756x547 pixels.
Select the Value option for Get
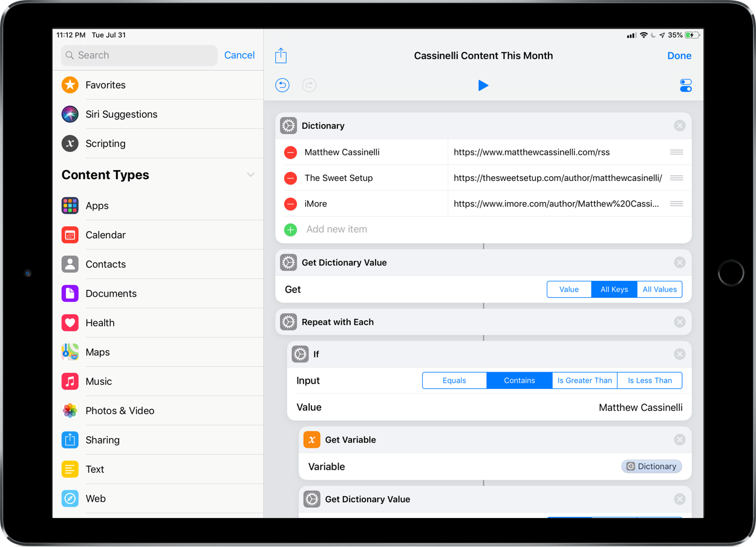569,289
